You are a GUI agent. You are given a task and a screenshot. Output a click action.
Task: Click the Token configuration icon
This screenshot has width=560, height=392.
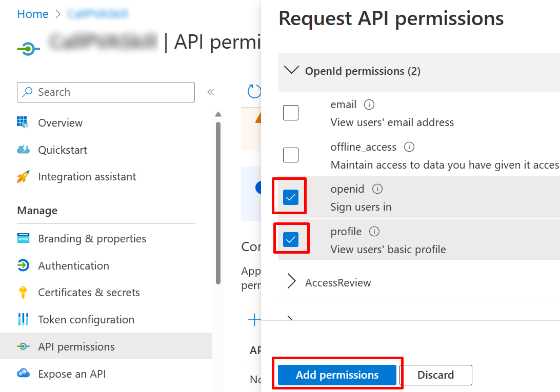pos(24,319)
